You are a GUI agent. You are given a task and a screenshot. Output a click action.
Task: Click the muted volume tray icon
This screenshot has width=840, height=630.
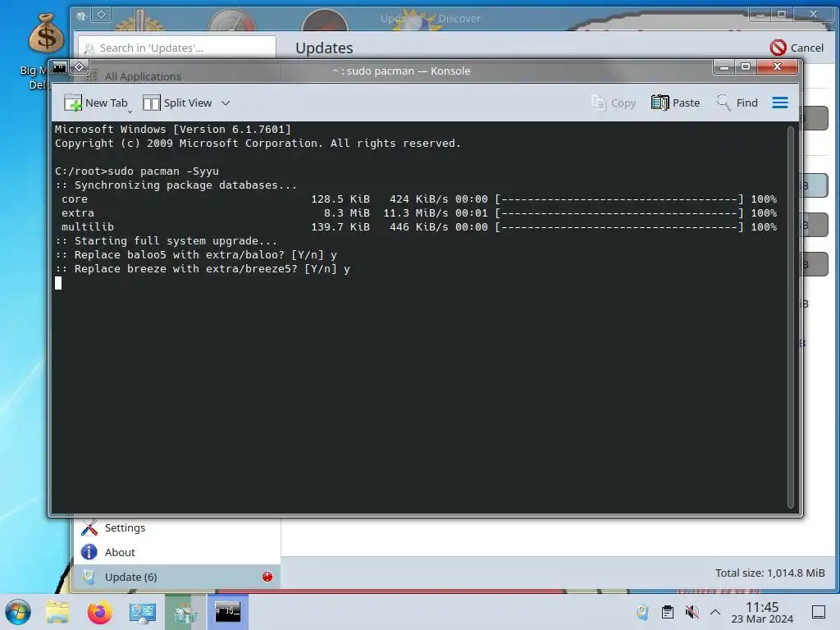tap(692, 612)
